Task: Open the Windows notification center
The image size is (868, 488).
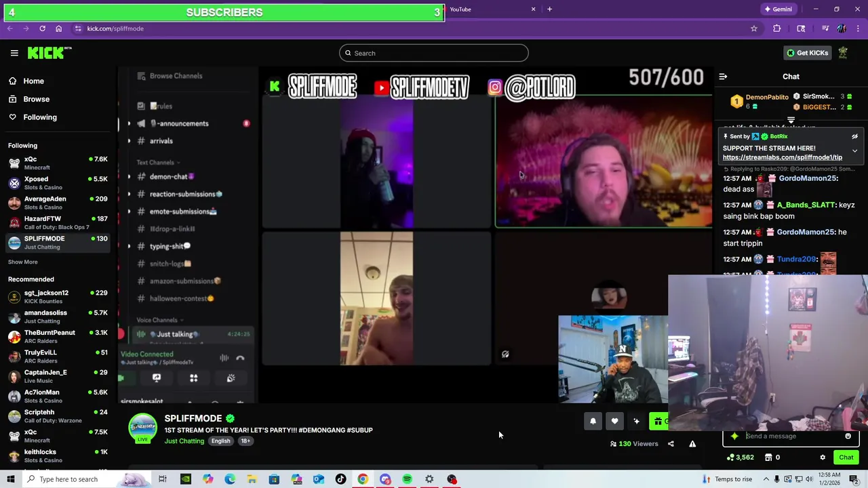Action: 854,479
